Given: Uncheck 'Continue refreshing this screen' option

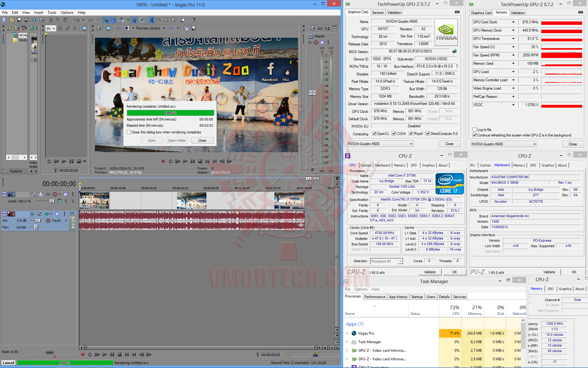Looking at the screenshot, I should (x=474, y=135).
